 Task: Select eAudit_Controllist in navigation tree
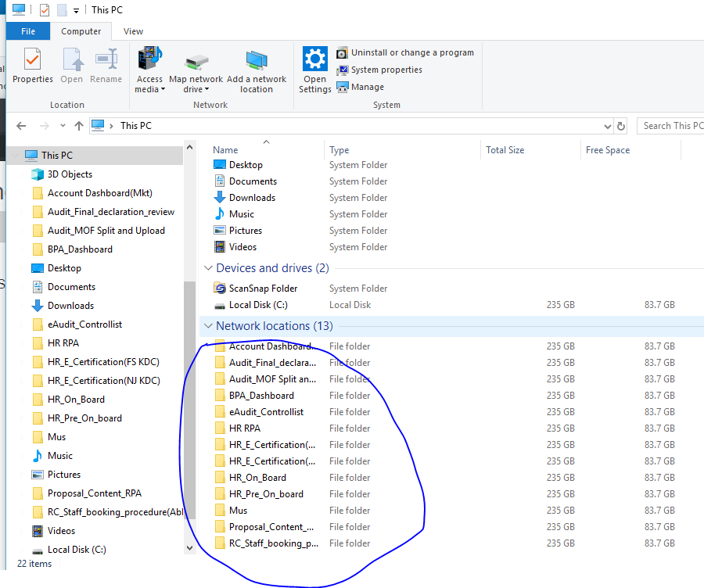84,324
